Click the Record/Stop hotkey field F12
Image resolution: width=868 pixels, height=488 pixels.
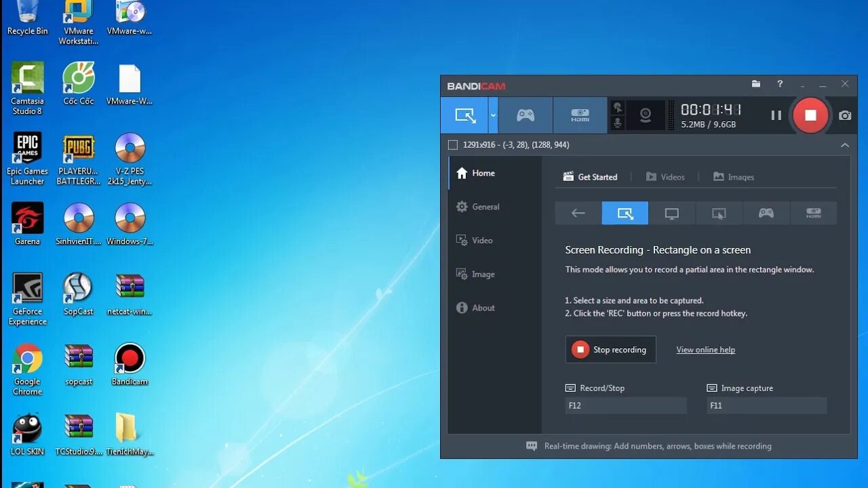click(x=626, y=405)
